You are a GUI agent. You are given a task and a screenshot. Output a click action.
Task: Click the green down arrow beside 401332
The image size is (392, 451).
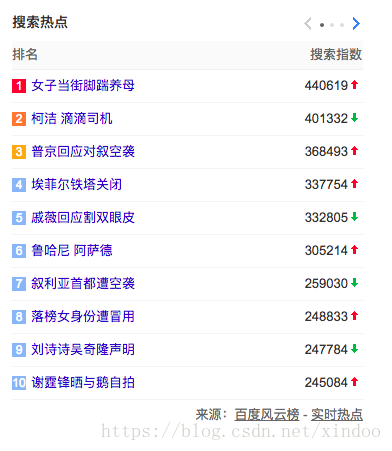(355, 118)
